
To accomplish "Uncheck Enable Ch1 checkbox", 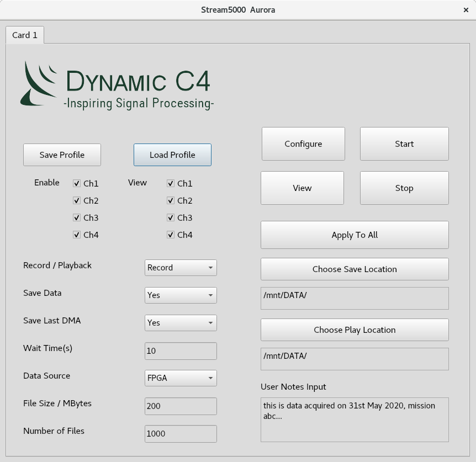I will point(77,184).
